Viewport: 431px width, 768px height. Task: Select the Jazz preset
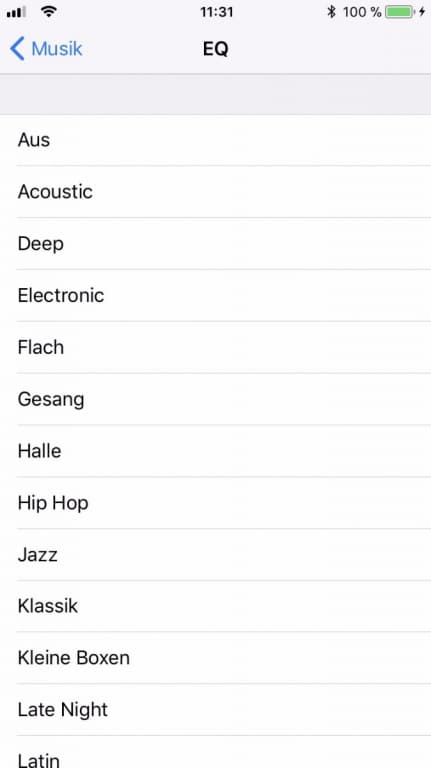click(x=216, y=555)
